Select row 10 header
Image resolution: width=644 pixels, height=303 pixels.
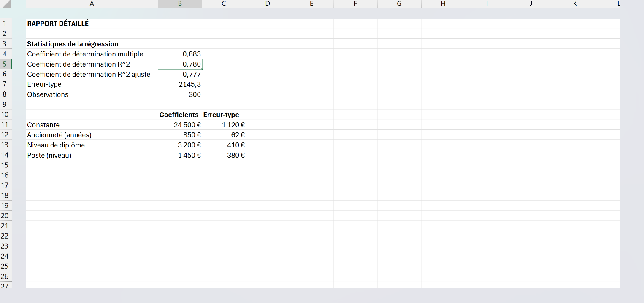click(6, 115)
